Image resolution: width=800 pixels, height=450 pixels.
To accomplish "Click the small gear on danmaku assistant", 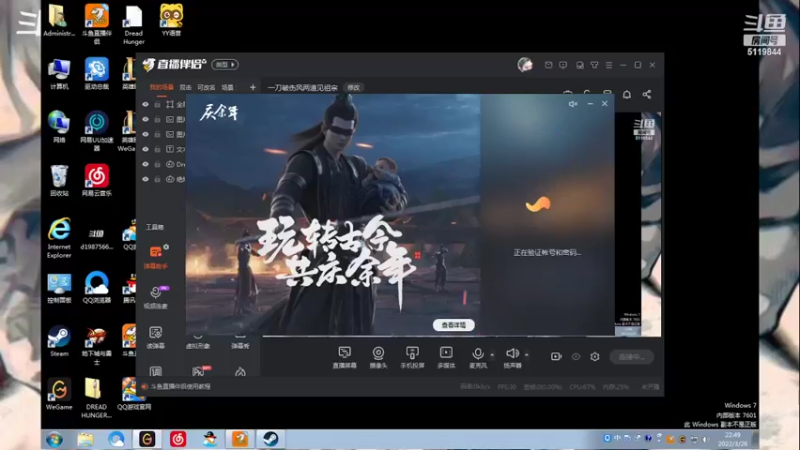I will coord(166,247).
